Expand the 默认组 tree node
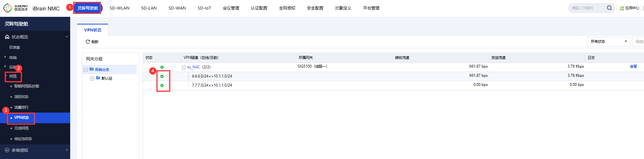 92,79
